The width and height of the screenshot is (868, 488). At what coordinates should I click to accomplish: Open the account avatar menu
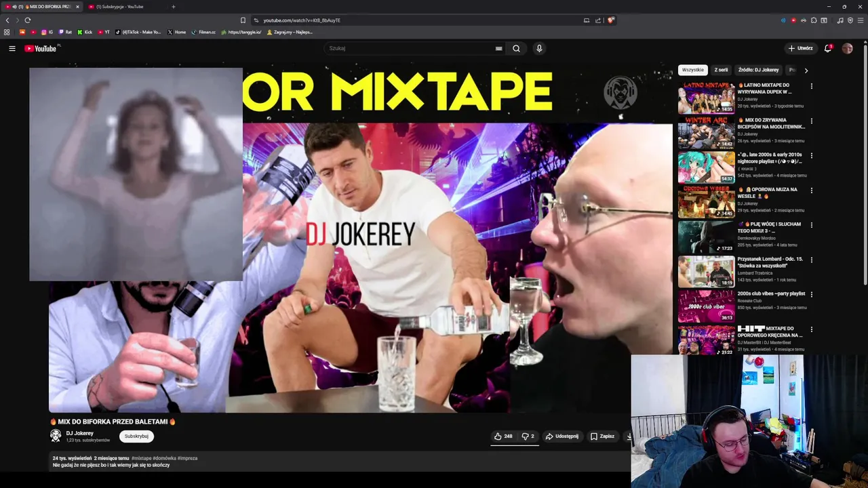[x=847, y=48]
